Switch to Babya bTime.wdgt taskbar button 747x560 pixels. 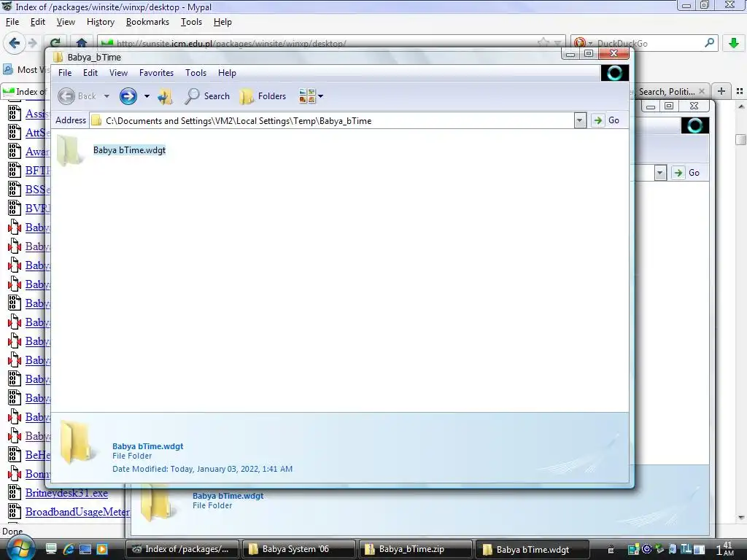point(533,549)
